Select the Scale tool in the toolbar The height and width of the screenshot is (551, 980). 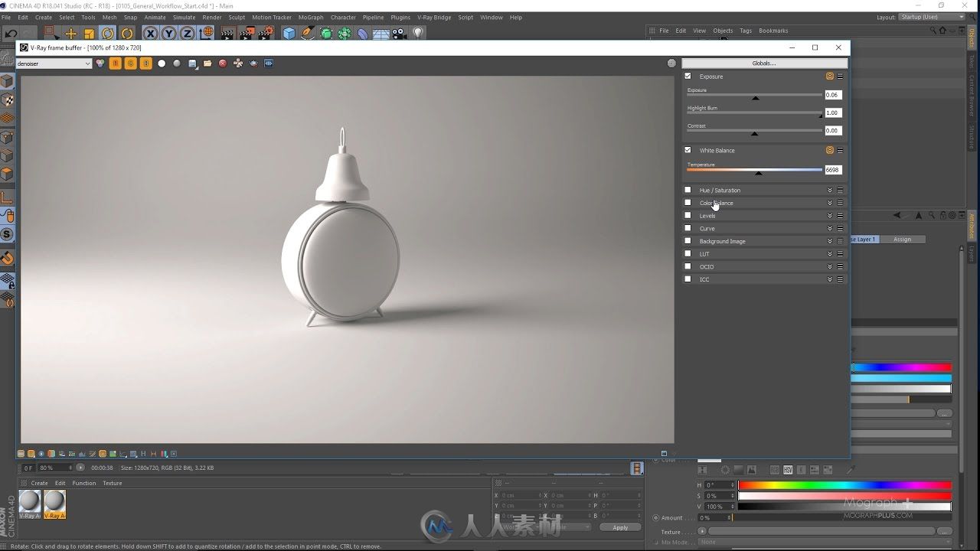tap(90, 33)
